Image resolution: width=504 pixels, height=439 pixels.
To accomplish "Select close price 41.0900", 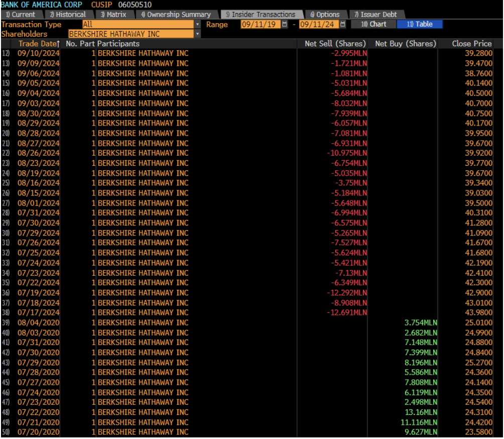I will [478, 233].
